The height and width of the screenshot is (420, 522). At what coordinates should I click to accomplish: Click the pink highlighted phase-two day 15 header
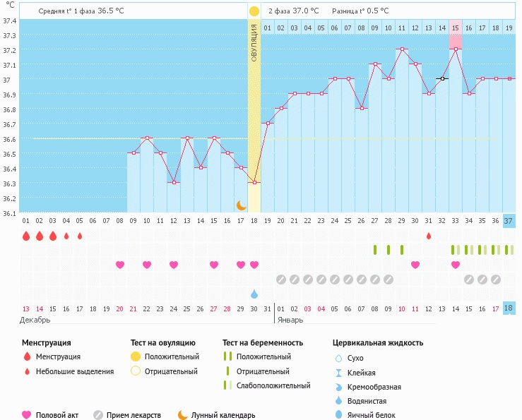click(x=456, y=28)
